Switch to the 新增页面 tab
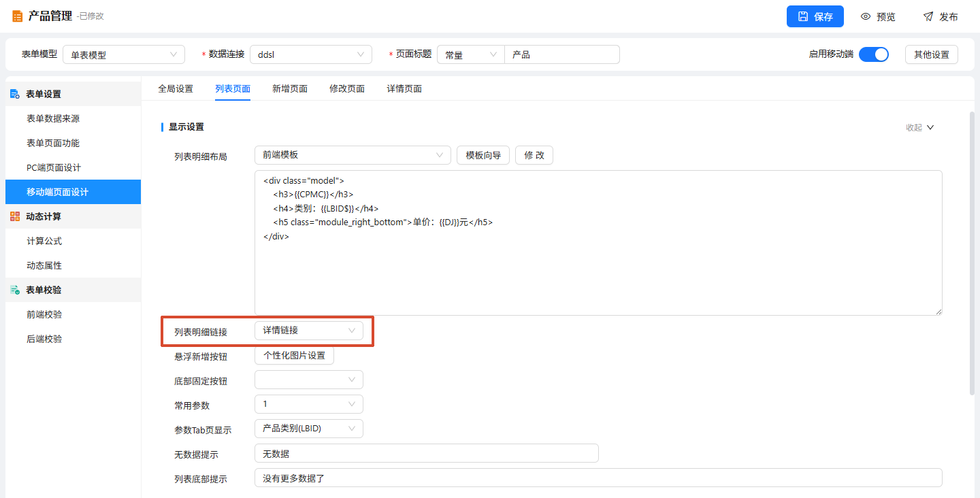Screen dimensions: 980x498 tap(290, 88)
